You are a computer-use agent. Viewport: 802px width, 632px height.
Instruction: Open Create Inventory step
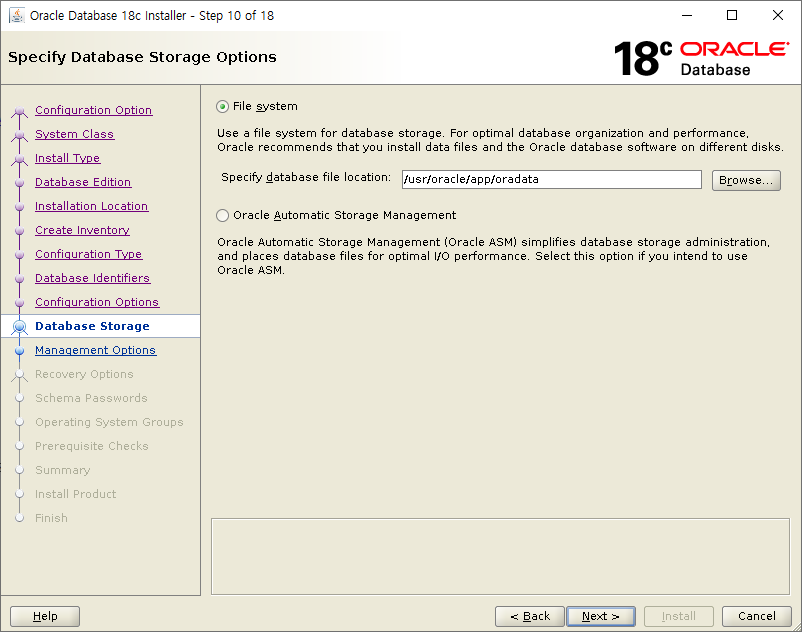click(82, 230)
